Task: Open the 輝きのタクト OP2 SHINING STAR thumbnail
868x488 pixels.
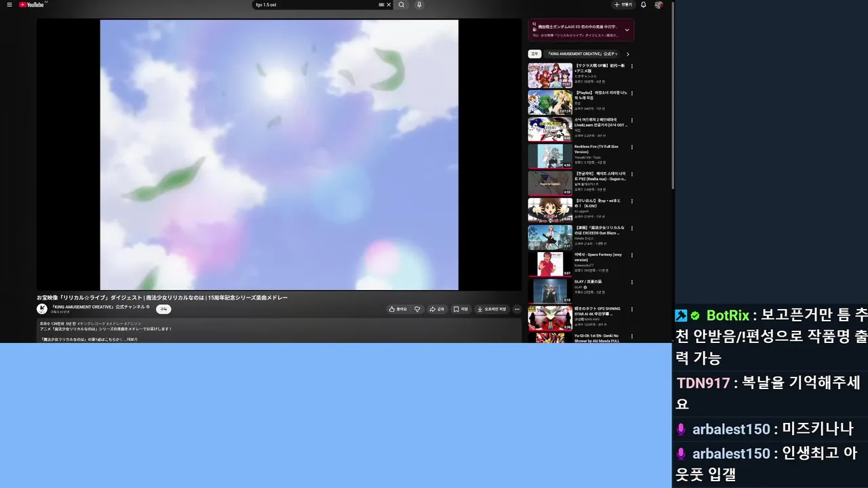Action: coord(550,318)
